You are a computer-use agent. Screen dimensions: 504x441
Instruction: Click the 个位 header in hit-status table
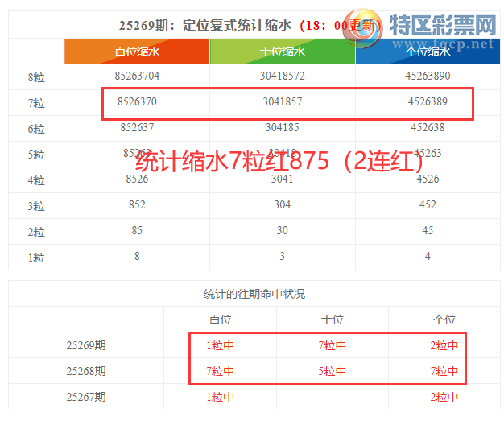[444, 319]
